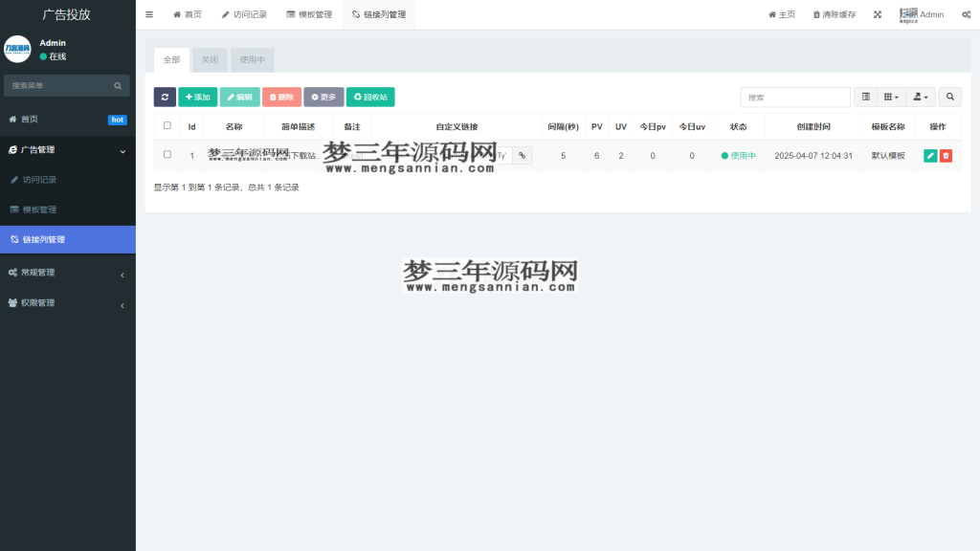Click inside the 搜索 input box

tap(794, 97)
